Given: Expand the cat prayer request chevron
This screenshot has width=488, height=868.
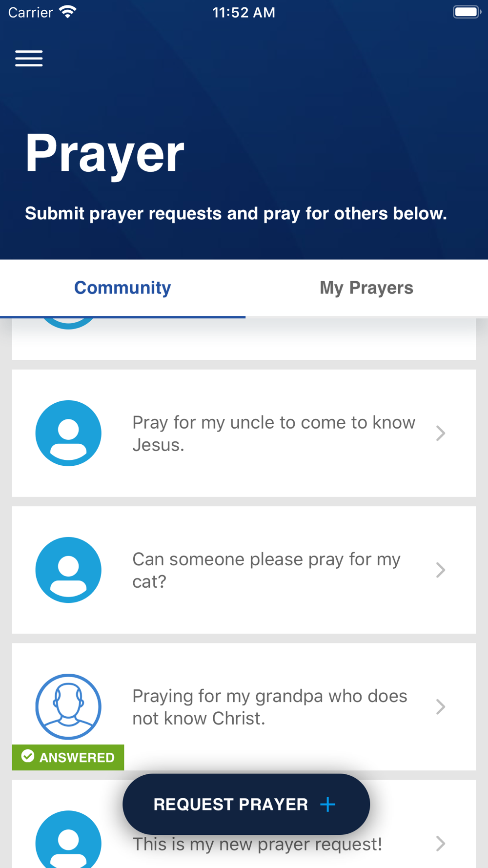Looking at the screenshot, I should 441,570.
